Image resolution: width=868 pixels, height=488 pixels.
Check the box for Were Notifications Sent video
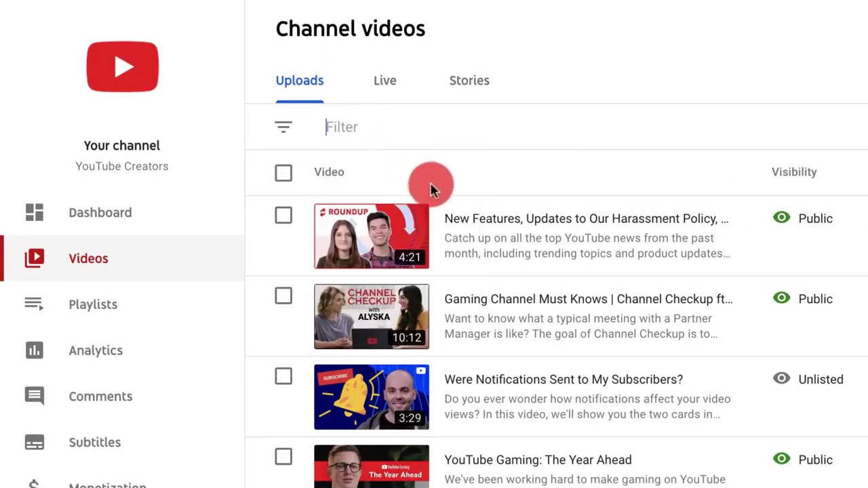point(283,377)
